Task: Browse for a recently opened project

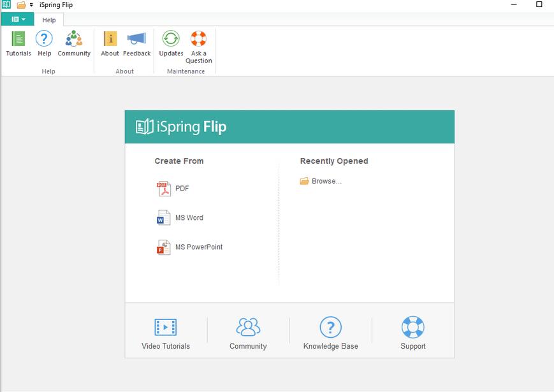Action: [321, 181]
